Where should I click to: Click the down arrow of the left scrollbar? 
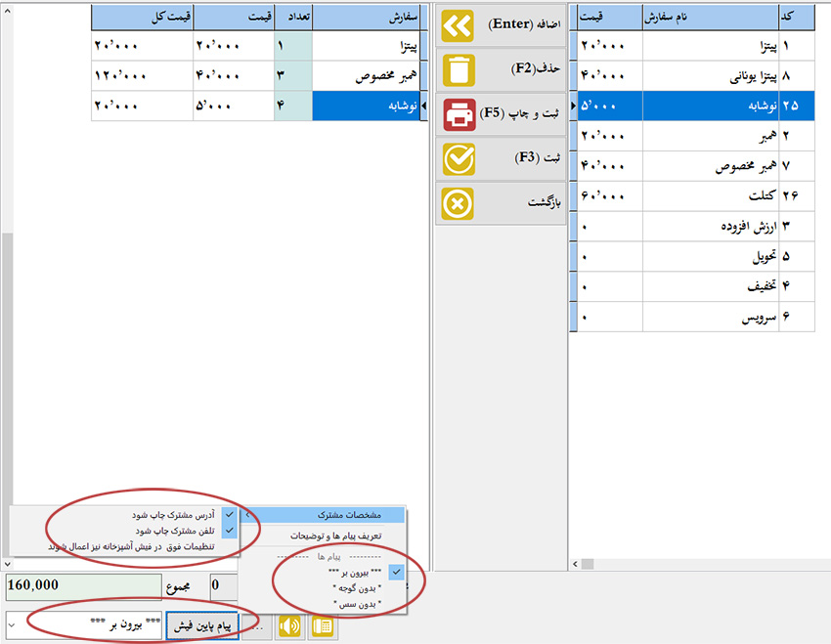pos(7,565)
